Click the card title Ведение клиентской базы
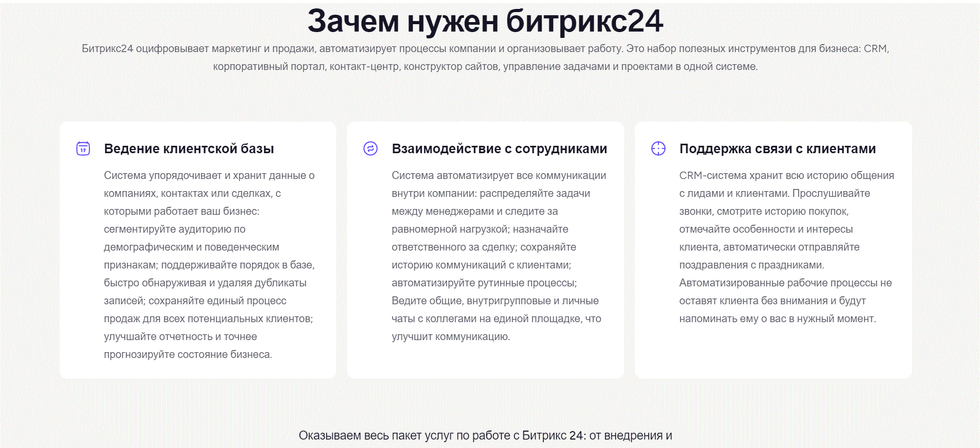Screen dimensions: 980x448 (x=189, y=149)
